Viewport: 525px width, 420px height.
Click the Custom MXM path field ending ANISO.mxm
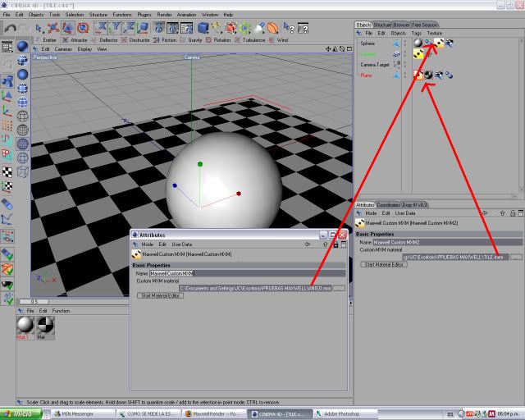(x=255, y=289)
